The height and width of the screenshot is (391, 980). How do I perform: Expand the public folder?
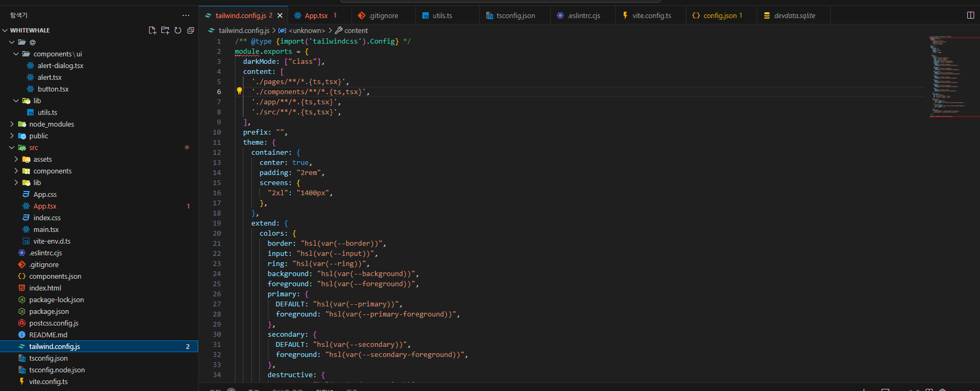coord(12,136)
